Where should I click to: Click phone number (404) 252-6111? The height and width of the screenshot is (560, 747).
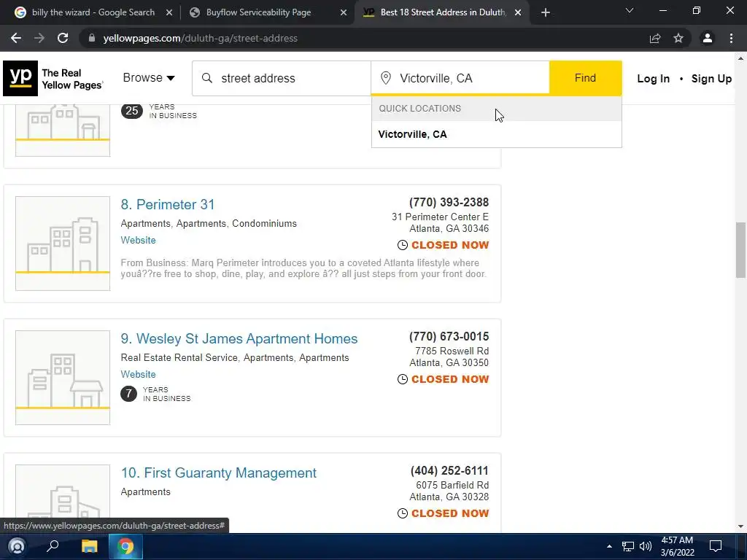(x=449, y=471)
